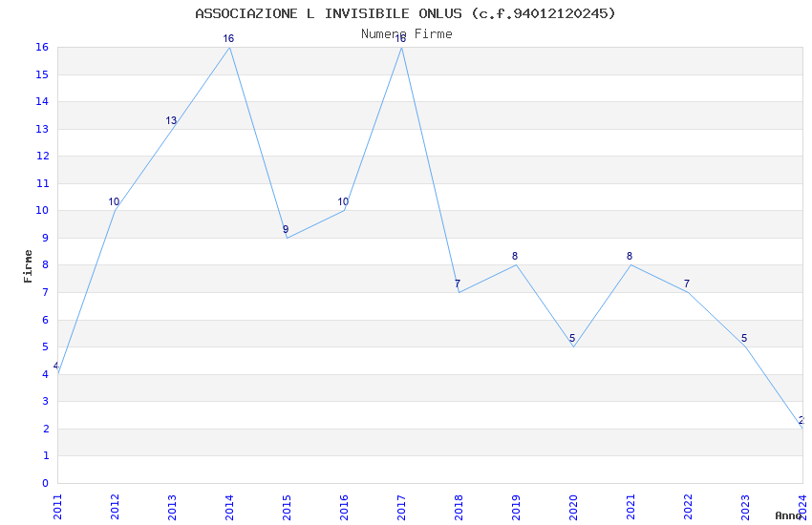Click y-axis tick value 10
Screen dimensions: 812x525
[x=42, y=211]
